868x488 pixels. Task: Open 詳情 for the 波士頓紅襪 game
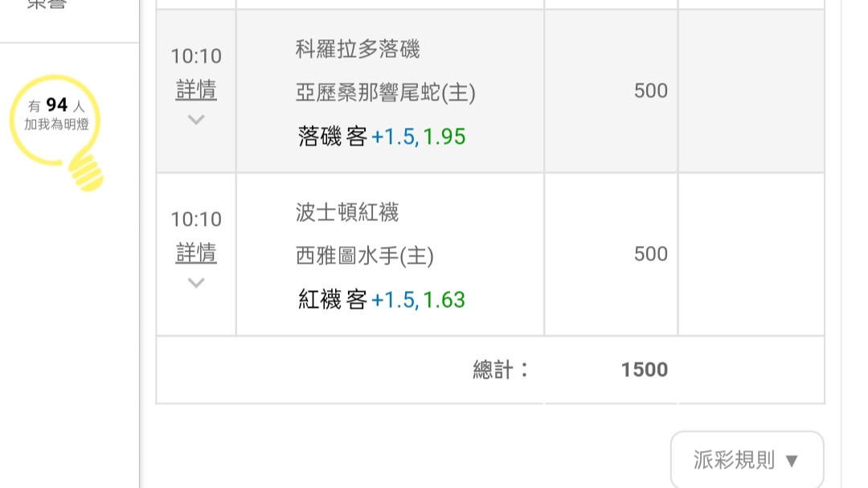[196, 253]
